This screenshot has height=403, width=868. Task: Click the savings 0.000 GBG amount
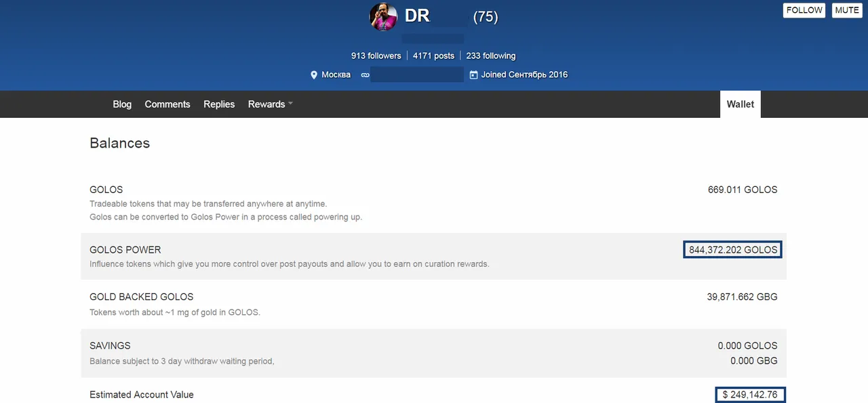tap(754, 361)
